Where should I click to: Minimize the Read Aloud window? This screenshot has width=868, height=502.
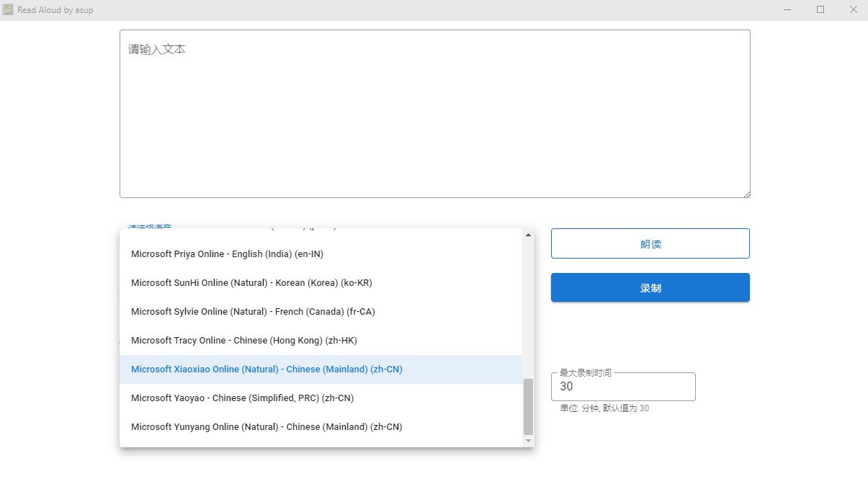[787, 10]
